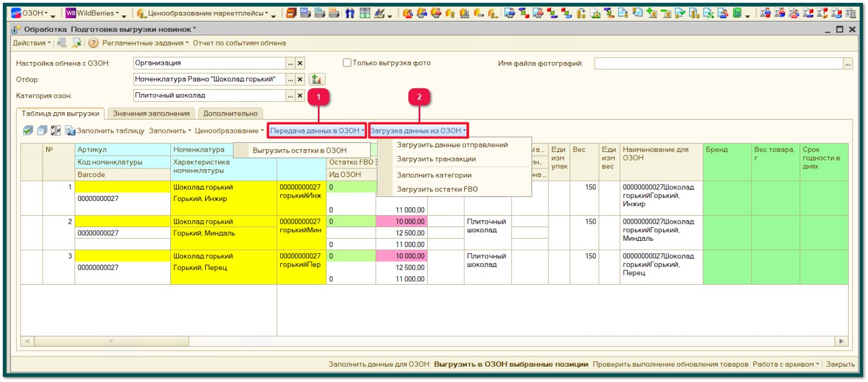Open file chooser button for Имя файла фотографий

848,64
